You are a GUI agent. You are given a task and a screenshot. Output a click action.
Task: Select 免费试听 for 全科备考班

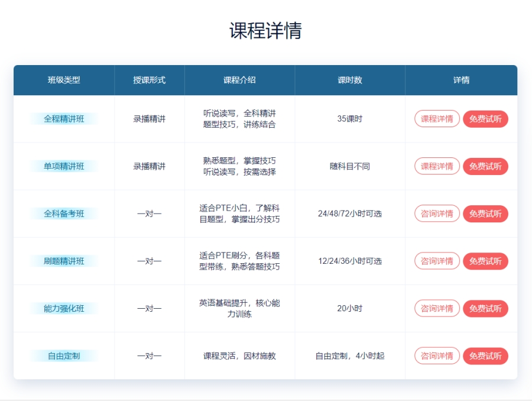tap(485, 214)
